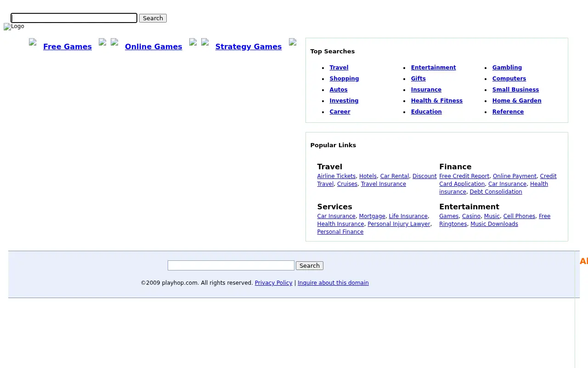The image size is (588, 368).
Task: Open the Online Games link
Action: (x=153, y=46)
